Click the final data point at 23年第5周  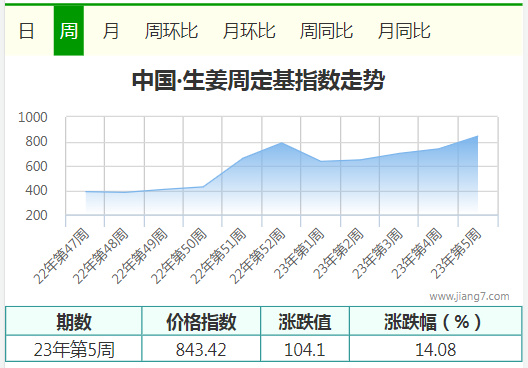(x=477, y=136)
